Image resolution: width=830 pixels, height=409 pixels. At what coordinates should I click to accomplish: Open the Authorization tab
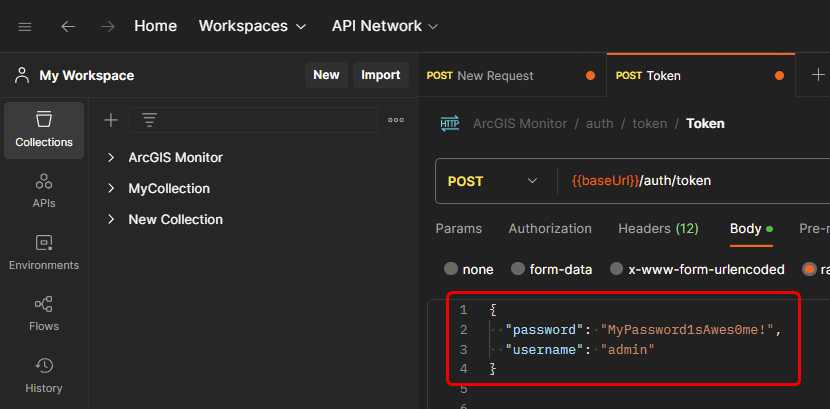(x=550, y=229)
